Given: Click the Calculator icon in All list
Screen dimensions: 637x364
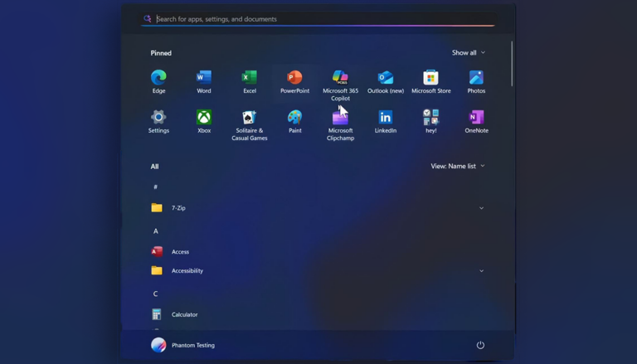Looking at the screenshot, I should [157, 314].
